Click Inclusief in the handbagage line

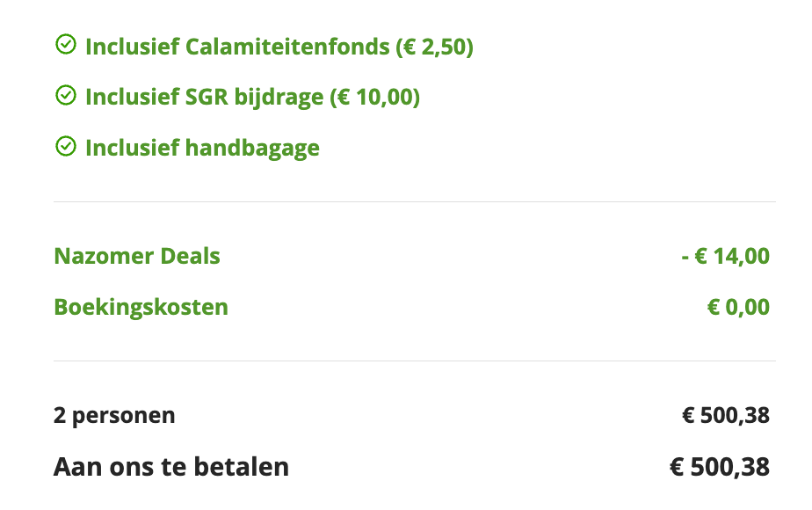pyautogui.click(x=130, y=148)
